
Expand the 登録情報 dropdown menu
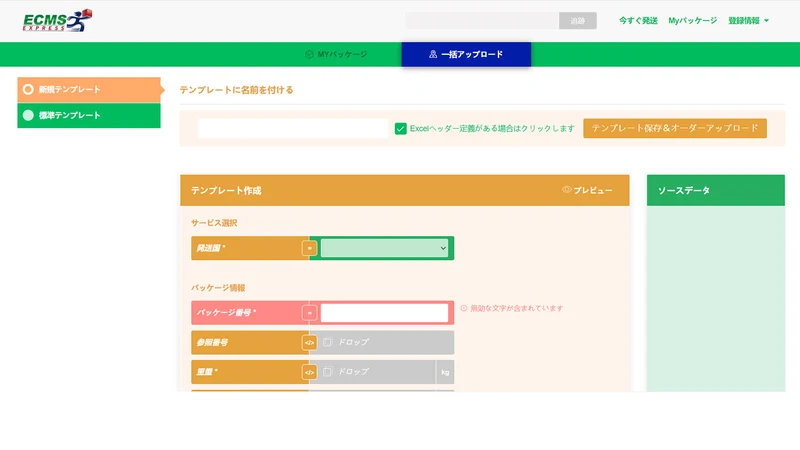(x=748, y=21)
